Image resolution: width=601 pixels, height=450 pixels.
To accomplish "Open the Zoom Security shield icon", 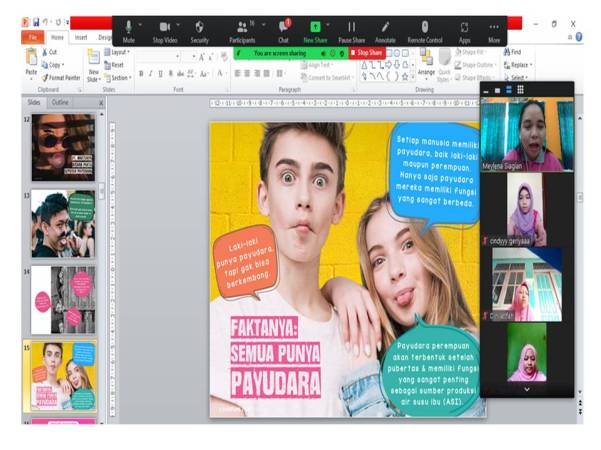I will (199, 27).
